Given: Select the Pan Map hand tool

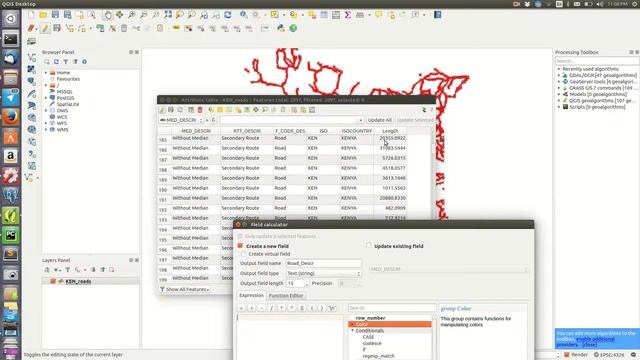Looking at the screenshot, I should click(107, 15).
